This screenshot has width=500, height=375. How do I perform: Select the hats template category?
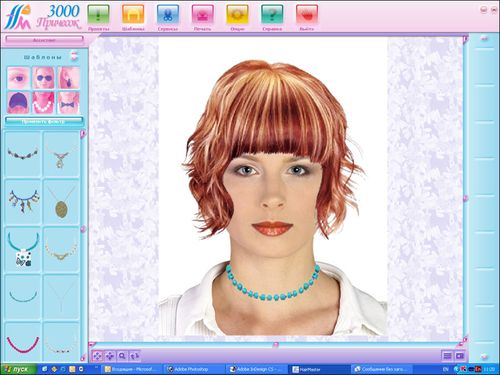click(x=18, y=103)
